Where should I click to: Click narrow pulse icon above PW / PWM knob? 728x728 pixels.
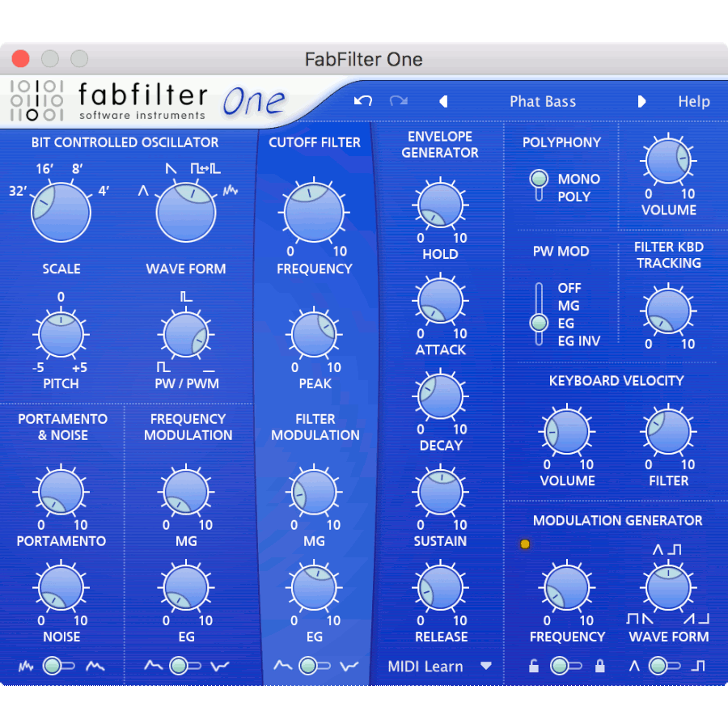coord(186,296)
